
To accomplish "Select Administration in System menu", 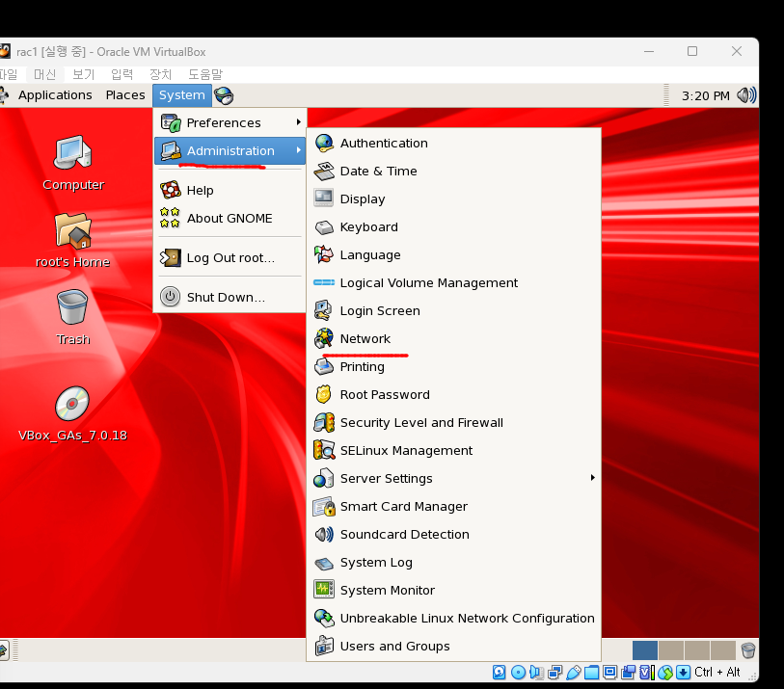I will (230, 151).
